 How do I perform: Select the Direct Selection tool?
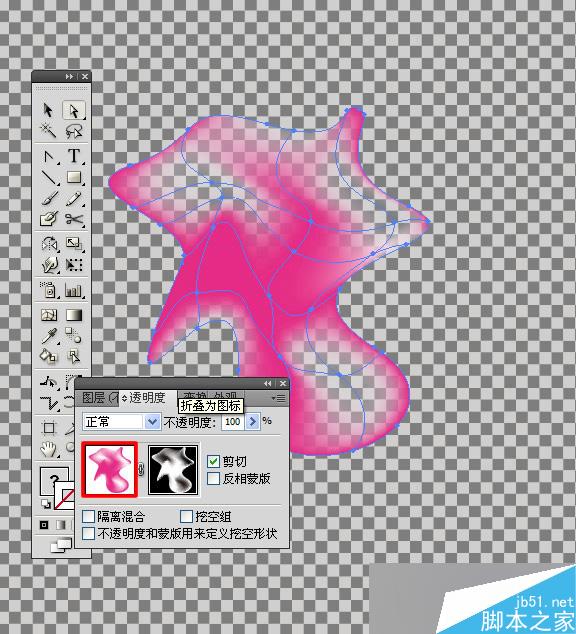(x=74, y=110)
